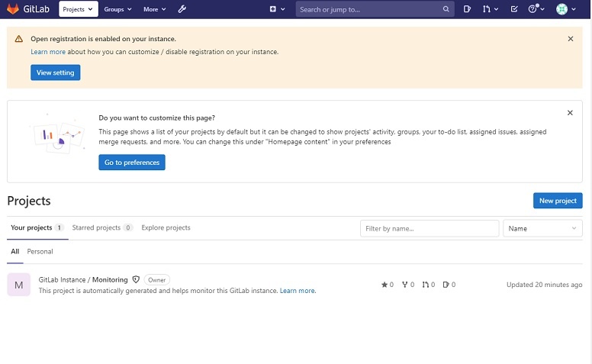
Task: Open Learn more link for Monitoring
Action: (x=298, y=291)
